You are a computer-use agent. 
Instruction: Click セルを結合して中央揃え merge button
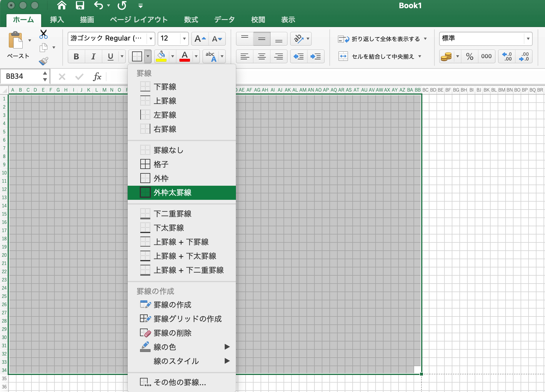pyautogui.click(x=376, y=56)
